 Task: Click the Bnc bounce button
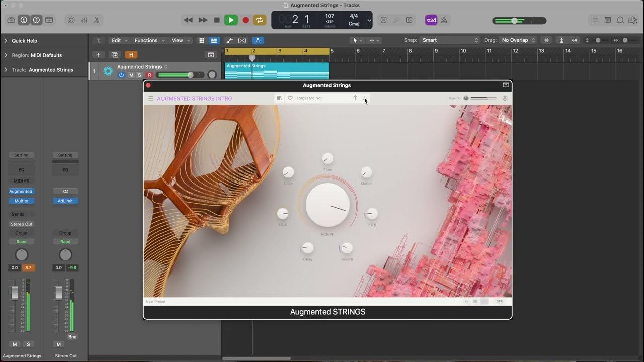click(72, 337)
